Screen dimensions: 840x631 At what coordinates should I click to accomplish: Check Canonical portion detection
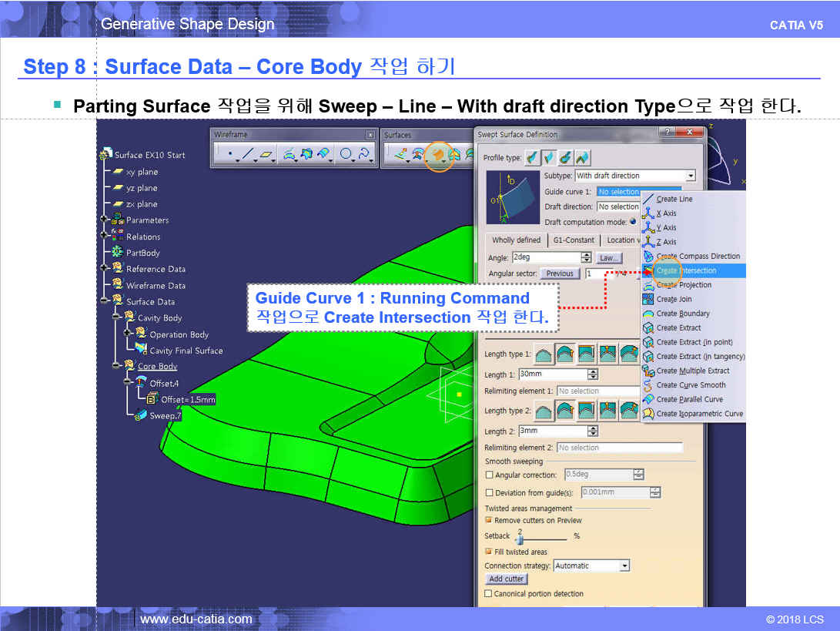(489, 594)
